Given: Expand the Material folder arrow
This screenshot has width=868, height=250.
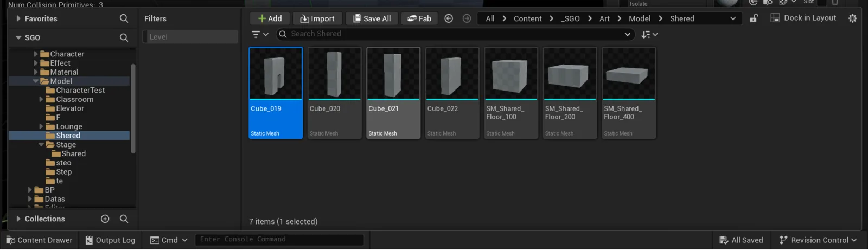Looking at the screenshot, I should click(x=36, y=72).
